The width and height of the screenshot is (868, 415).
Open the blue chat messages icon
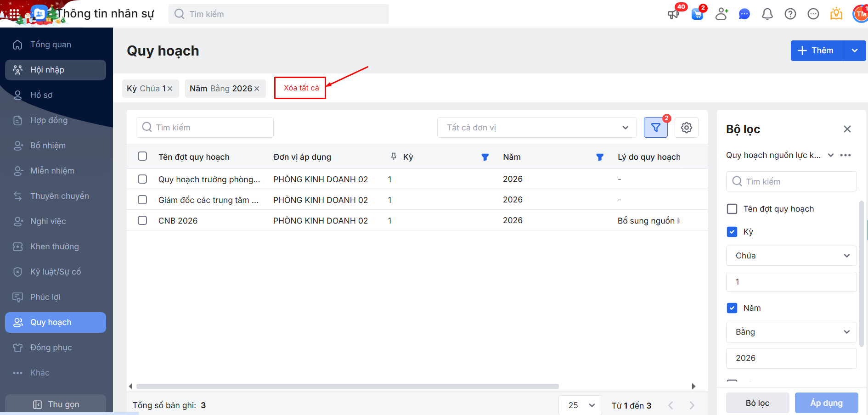tap(744, 14)
